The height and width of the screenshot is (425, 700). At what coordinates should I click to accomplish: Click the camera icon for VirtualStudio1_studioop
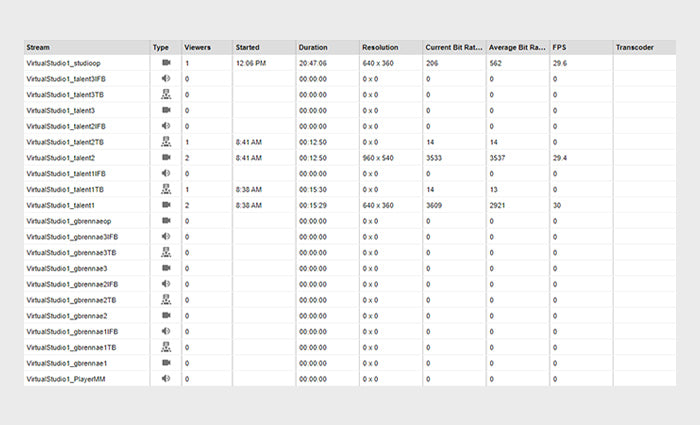[166, 63]
